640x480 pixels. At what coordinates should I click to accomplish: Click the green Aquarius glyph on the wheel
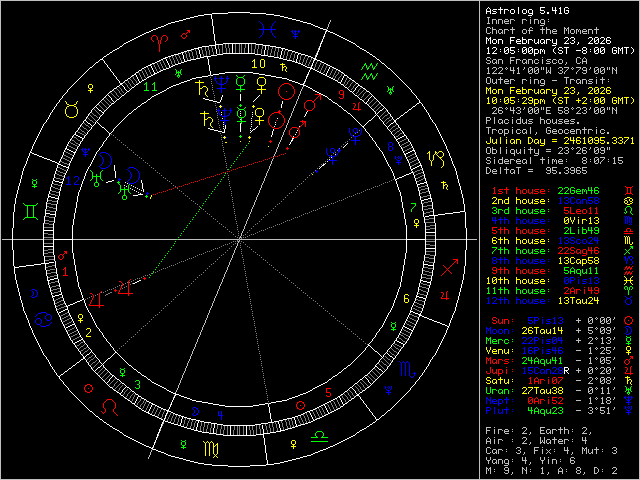tap(370, 69)
